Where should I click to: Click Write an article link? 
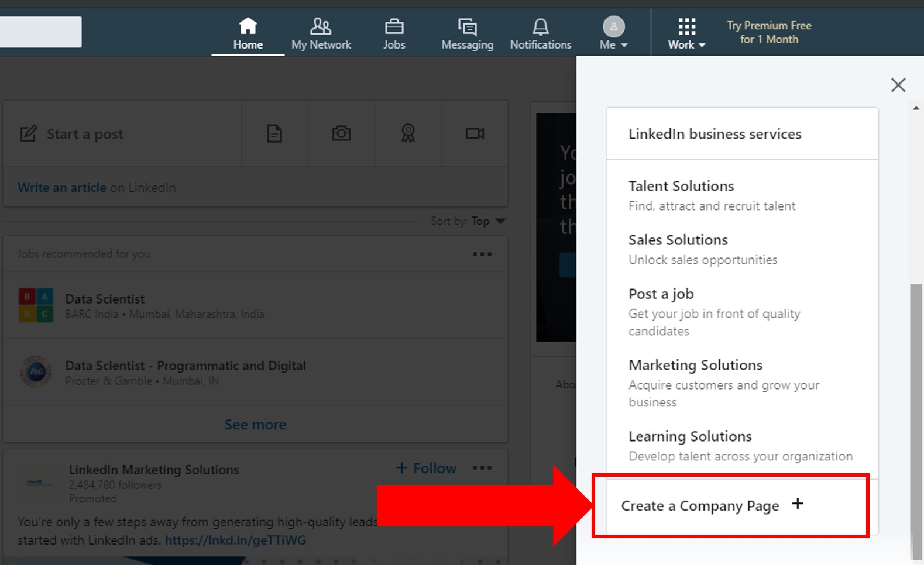click(62, 187)
